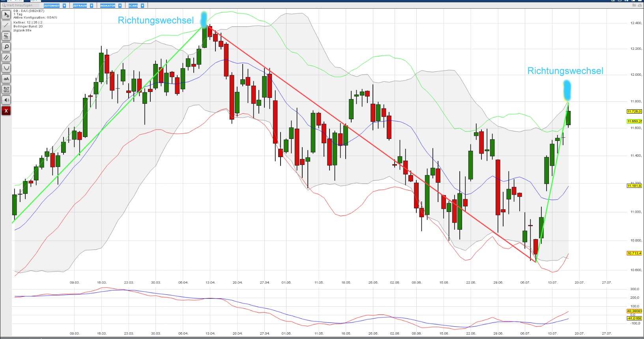Viewport: 644px width, 339px height.
Task: Click the yellow 11.726,0 price tag
Action: pos(634,112)
